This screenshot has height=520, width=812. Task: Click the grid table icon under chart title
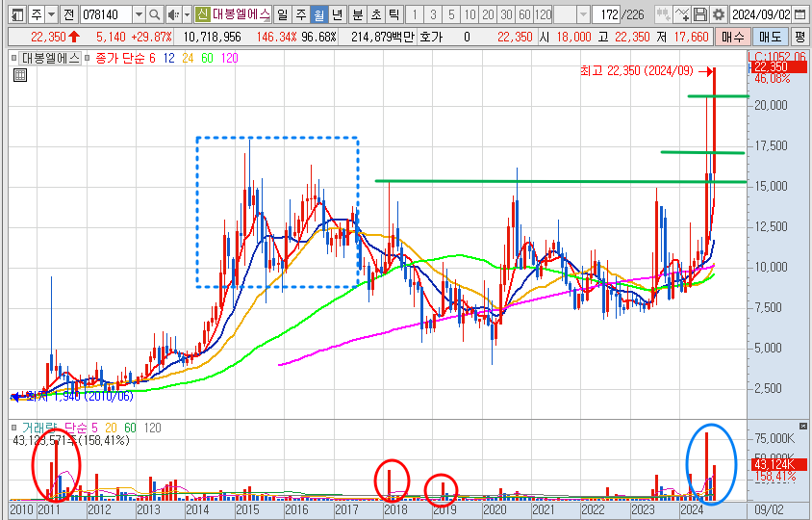click(x=20, y=76)
